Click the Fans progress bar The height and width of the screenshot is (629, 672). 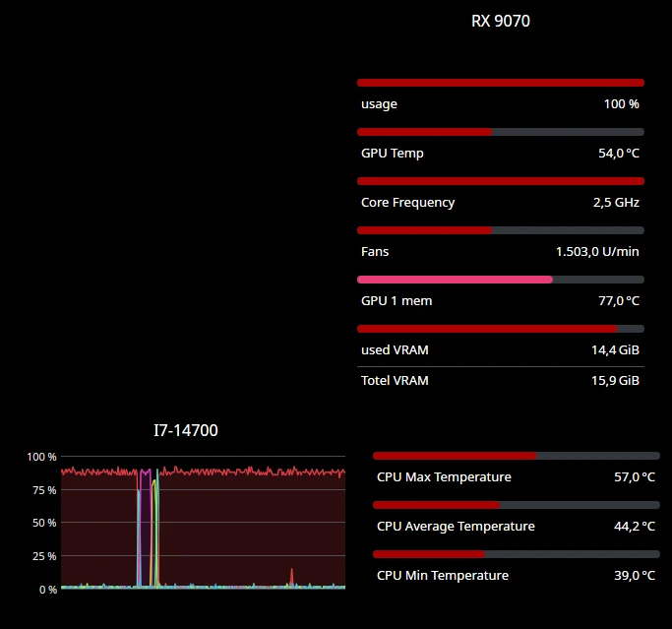click(501, 230)
